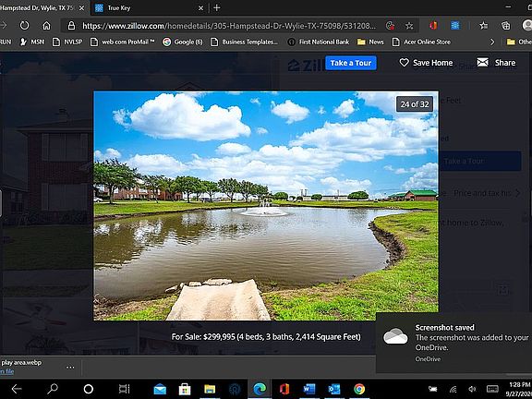The height and width of the screenshot is (399, 532).
Task: Click the favorites star in address bar
Action: (x=409, y=26)
